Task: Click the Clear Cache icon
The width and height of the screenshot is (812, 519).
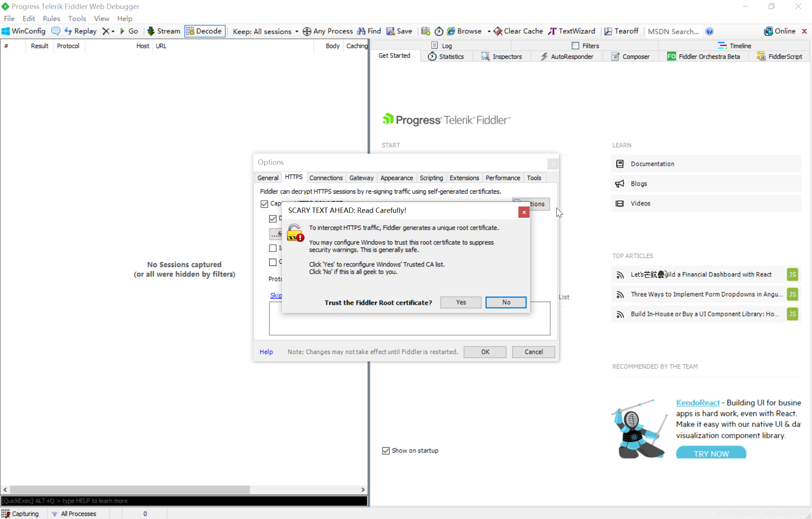Action: pyautogui.click(x=498, y=31)
